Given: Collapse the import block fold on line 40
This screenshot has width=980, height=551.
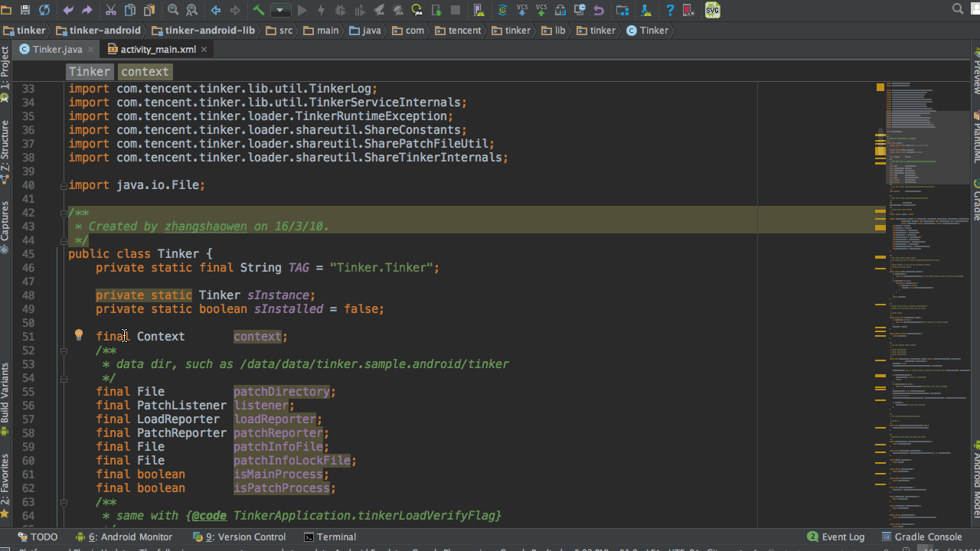Looking at the screenshot, I should point(64,185).
